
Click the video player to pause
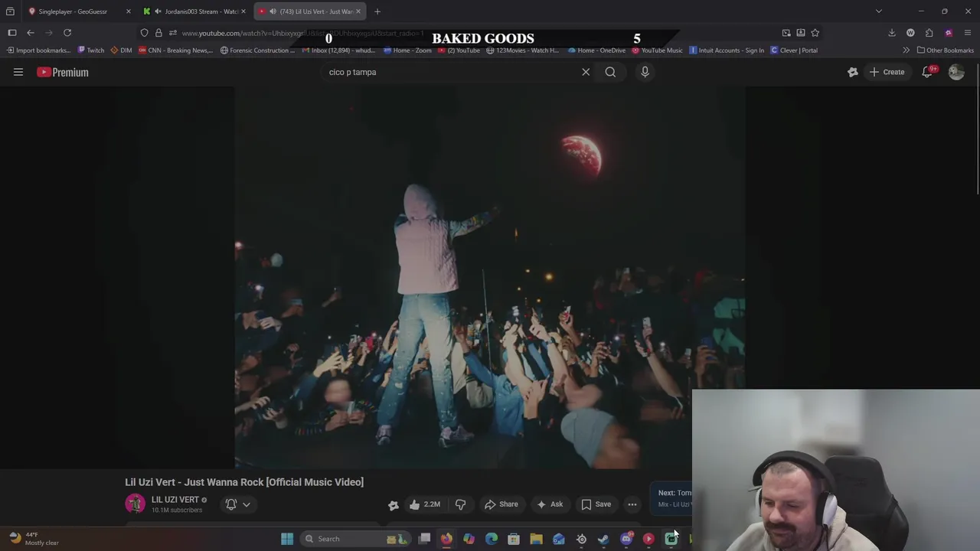coord(490,278)
